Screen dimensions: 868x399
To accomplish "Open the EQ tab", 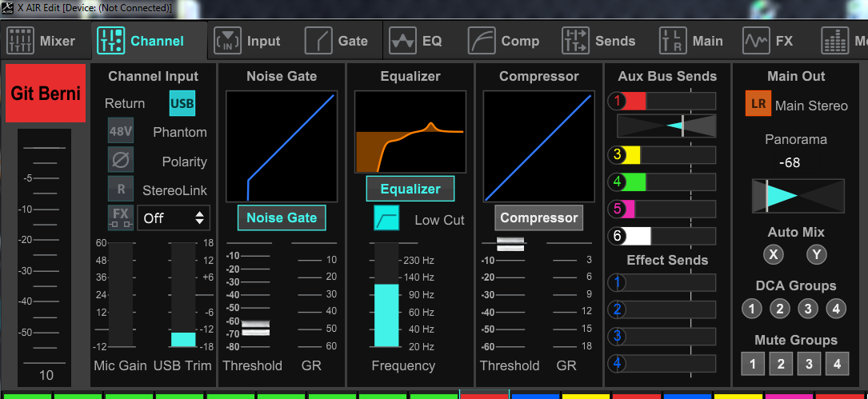I will click(416, 41).
